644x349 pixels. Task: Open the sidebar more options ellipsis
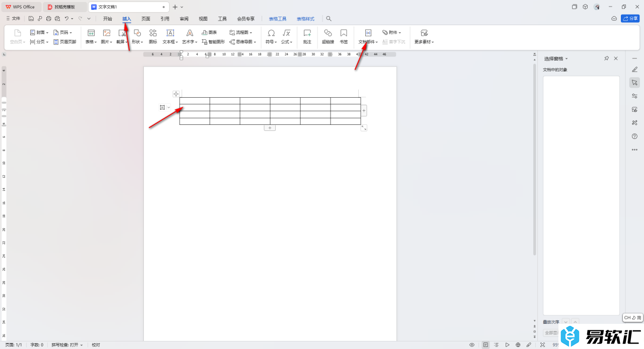click(634, 150)
